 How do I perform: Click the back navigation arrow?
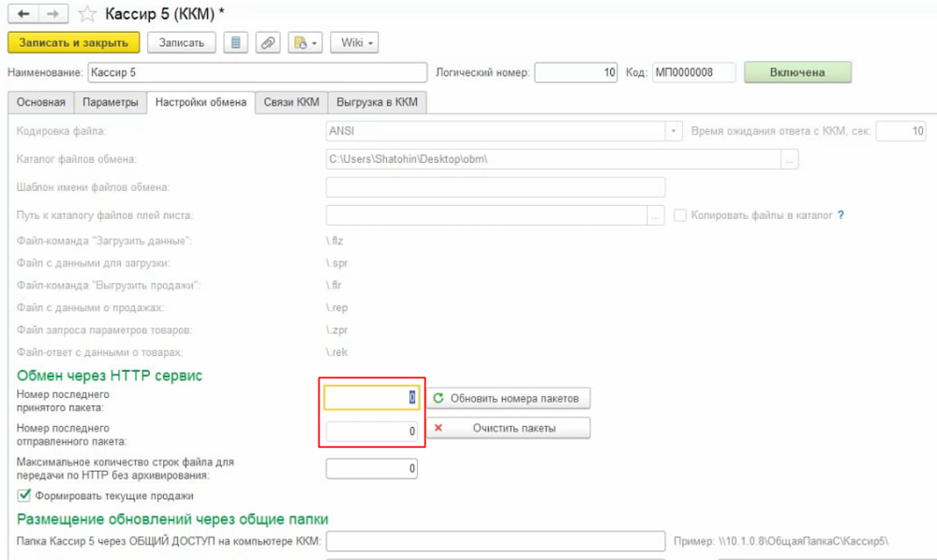tap(21, 14)
